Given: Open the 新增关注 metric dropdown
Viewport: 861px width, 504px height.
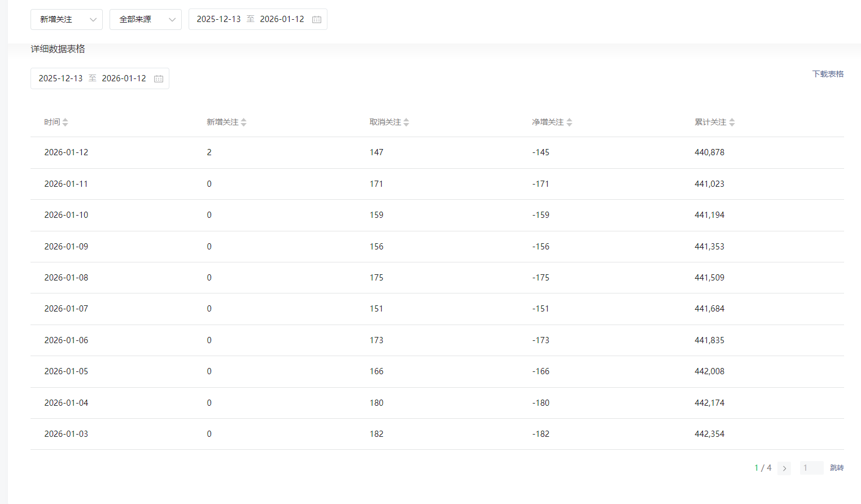Looking at the screenshot, I should point(66,19).
